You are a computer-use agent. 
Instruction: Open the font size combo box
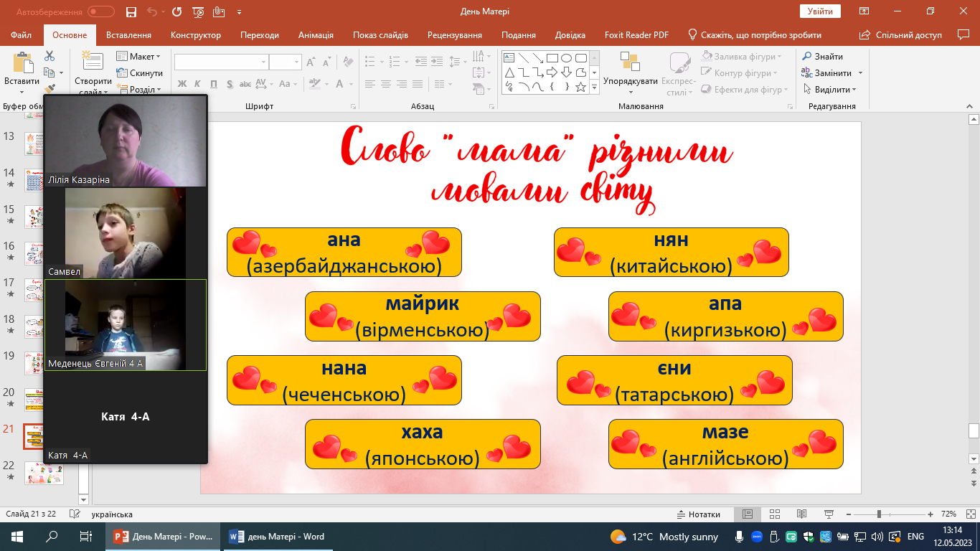(286, 62)
